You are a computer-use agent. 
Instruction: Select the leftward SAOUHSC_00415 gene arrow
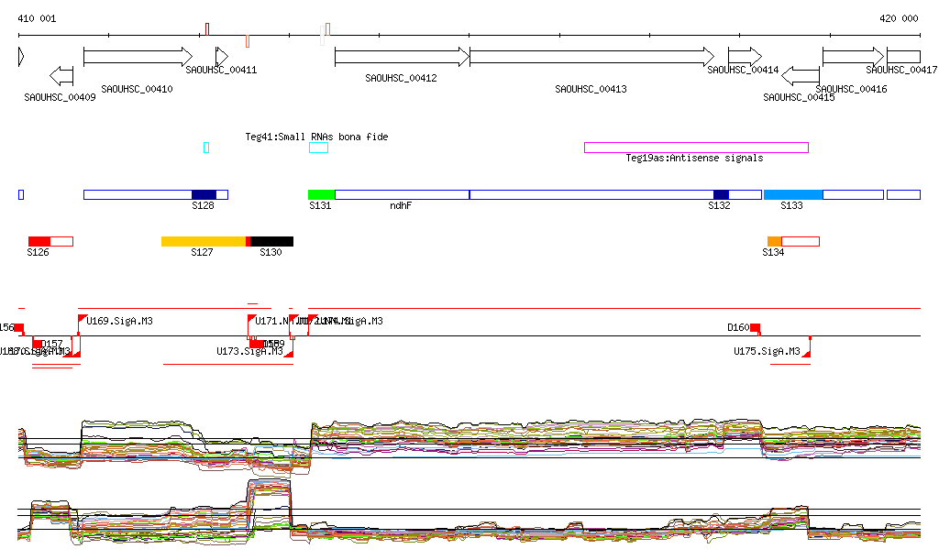(801, 75)
